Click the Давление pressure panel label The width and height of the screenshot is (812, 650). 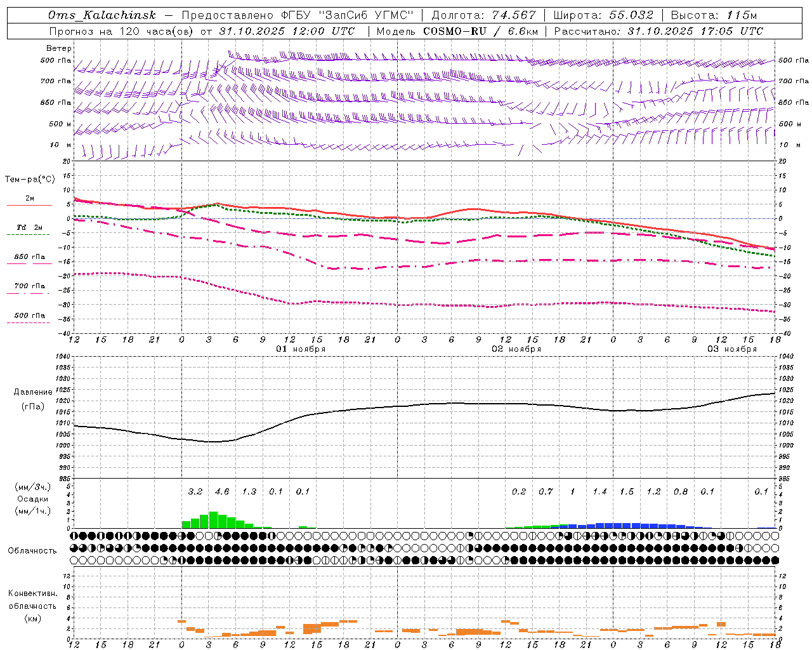33,392
